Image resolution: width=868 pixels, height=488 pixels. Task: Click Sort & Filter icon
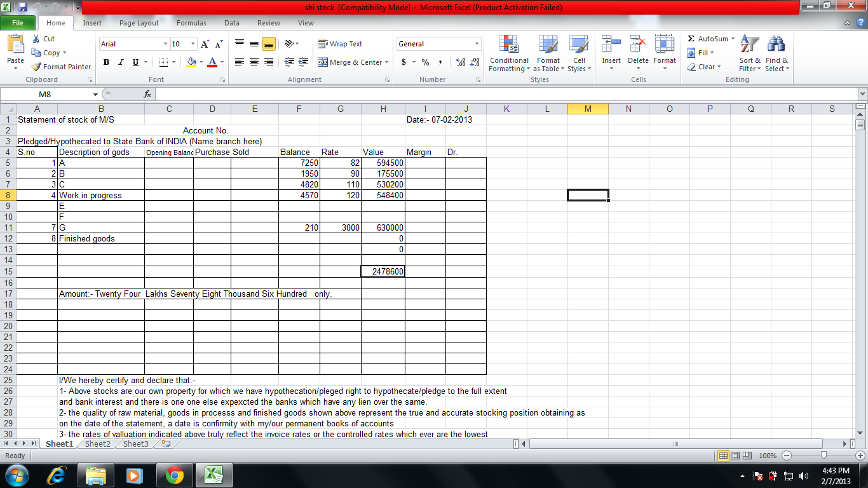[x=750, y=54]
